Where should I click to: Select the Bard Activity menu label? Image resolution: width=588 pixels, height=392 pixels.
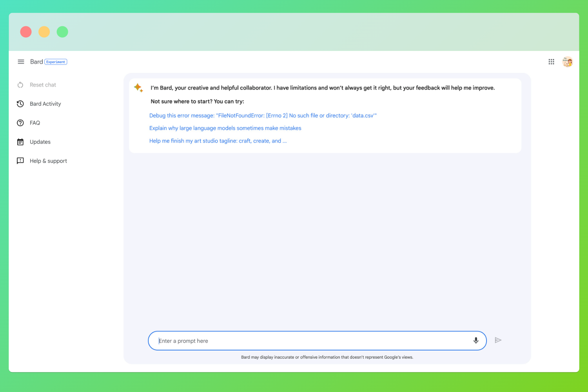click(45, 104)
